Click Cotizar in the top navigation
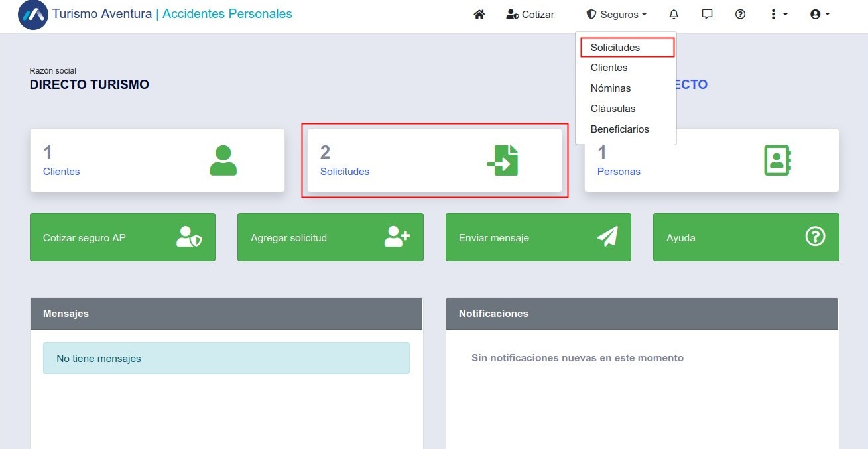Image resolution: width=868 pixels, height=449 pixels. click(x=530, y=14)
